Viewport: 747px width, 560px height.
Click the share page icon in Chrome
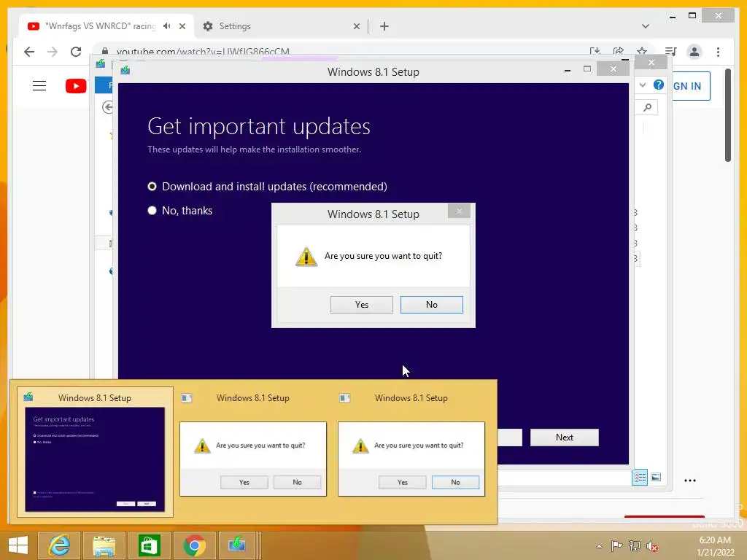[x=619, y=52]
